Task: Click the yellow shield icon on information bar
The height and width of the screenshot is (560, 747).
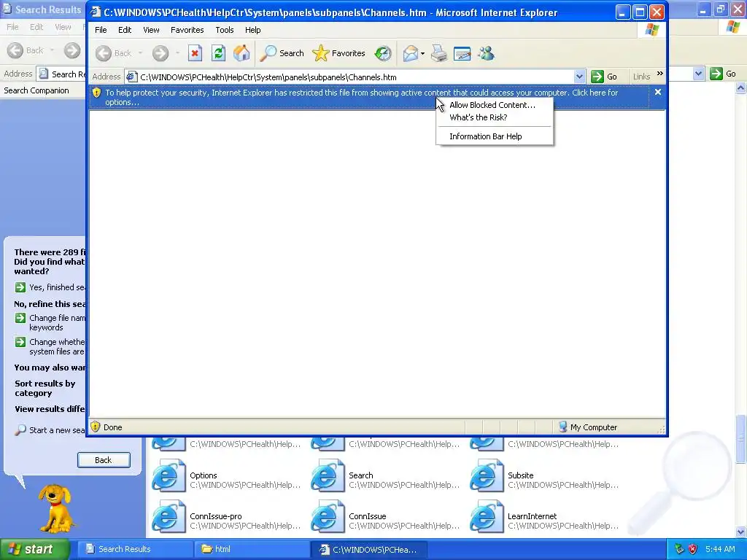Action: 97,93
